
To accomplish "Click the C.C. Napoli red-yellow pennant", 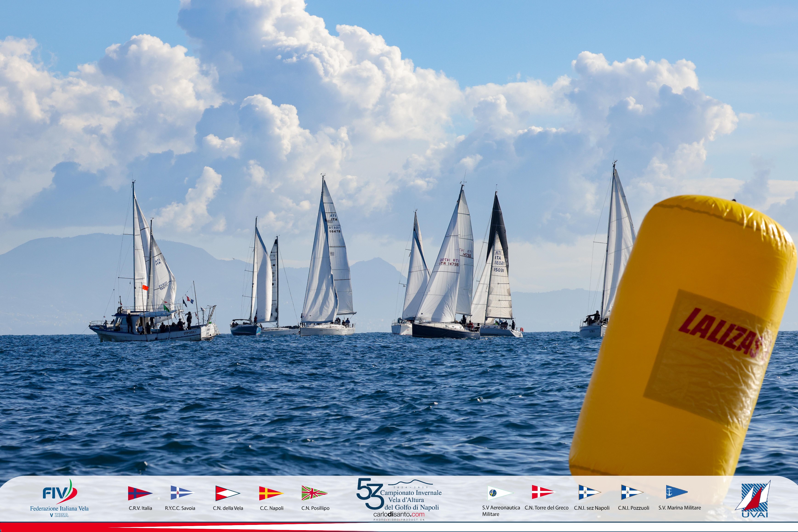I will [x=271, y=493].
